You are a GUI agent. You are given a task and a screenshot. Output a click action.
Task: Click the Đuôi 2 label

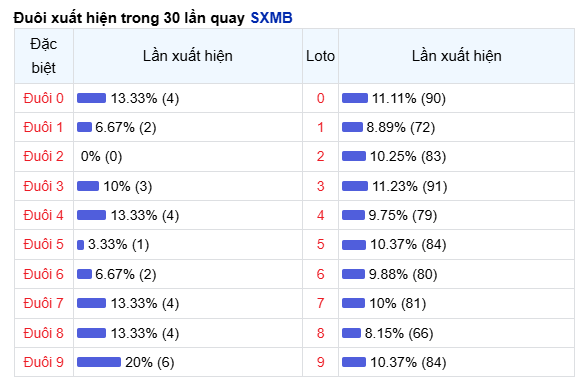coord(44,156)
